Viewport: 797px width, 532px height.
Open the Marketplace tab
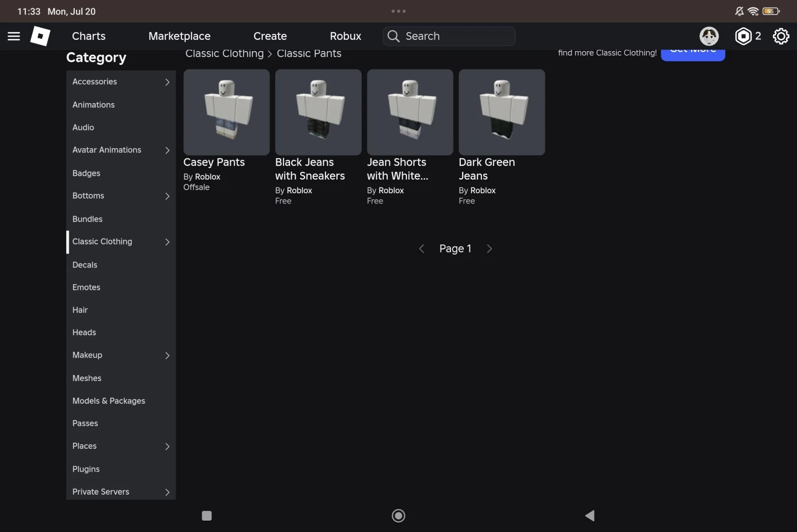click(179, 36)
